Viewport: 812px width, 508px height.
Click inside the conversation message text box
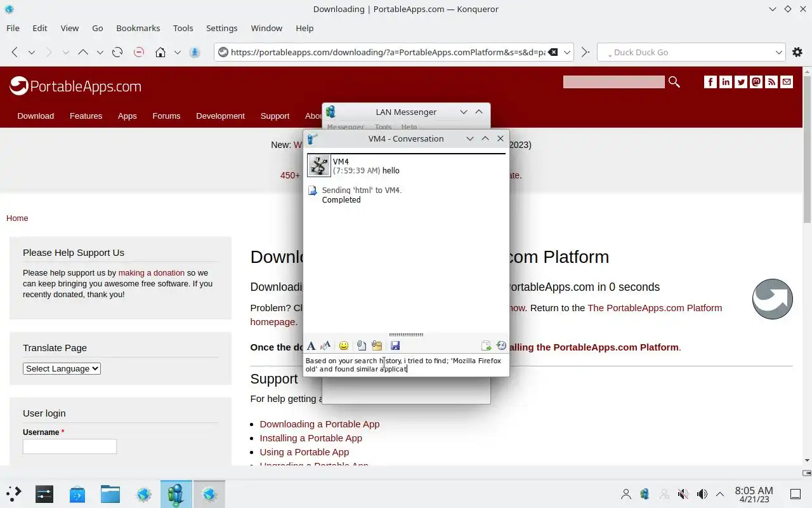[406, 364]
